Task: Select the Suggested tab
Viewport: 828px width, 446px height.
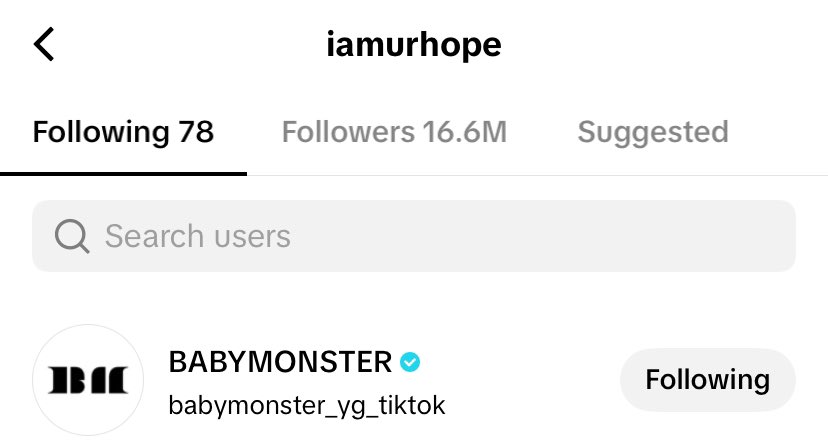Action: coord(653,132)
